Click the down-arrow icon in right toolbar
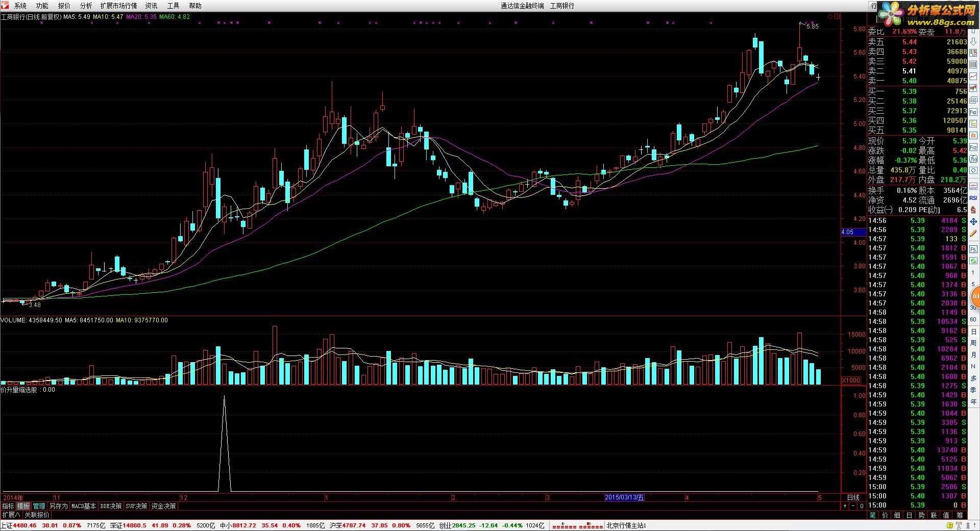This screenshot has width=980, height=531. [x=973, y=41]
